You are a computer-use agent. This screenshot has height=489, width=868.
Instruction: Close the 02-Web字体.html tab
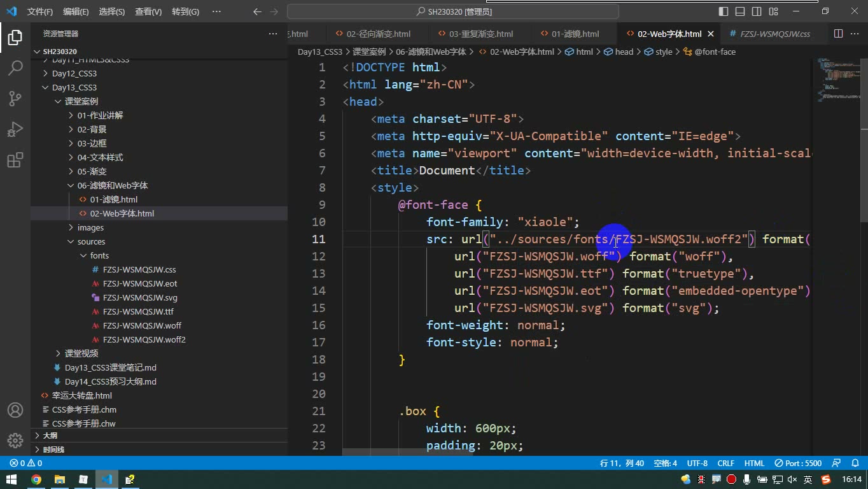711,34
